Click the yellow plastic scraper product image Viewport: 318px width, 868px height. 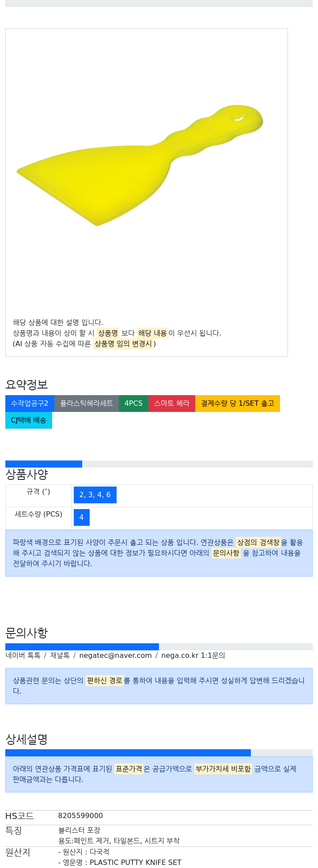coord(140,165)
